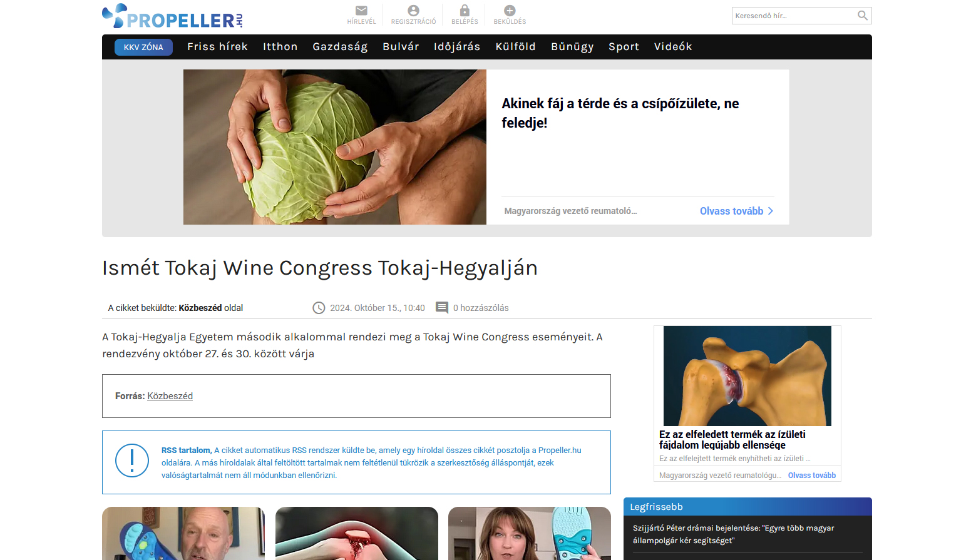
Task: Go to Friss hírek menu
Action: coord(217,47)
